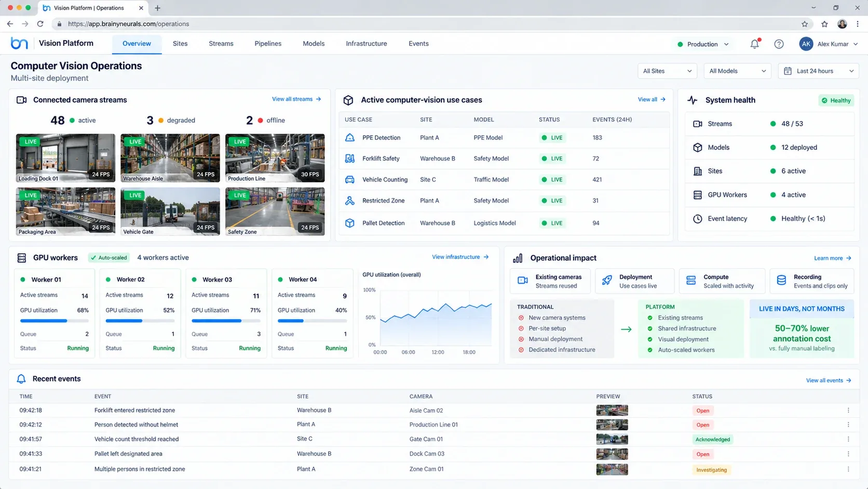This screenshot has width=868, height=489.
Task: Click the AK user avatar
Action: pyautogui.click(x=806, y=44)
